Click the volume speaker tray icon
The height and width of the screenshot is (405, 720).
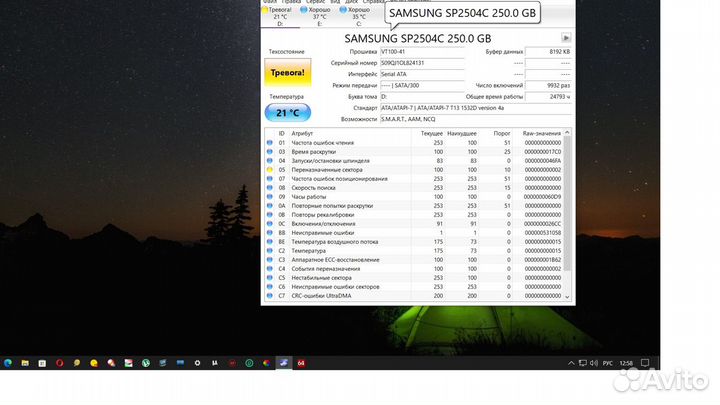tap(594, 363)
